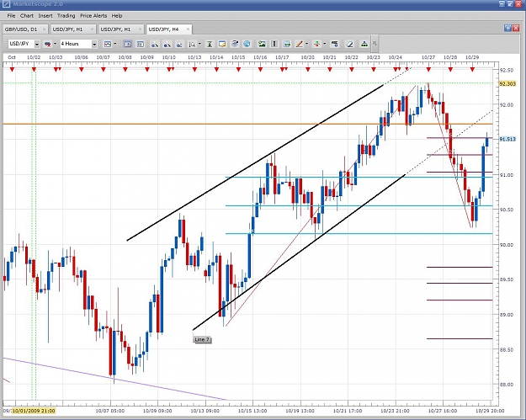Click the blue restore chart window button
526x420 pixels.
(507, 28)
